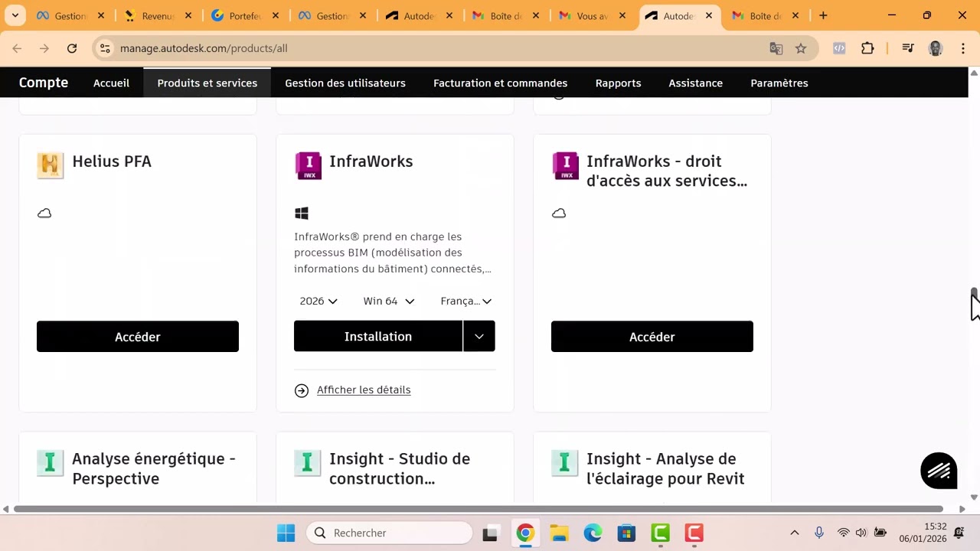Click the cloud icon under InfraWorks droit d'accès
The height and width of the screenshot is (551, 980).
pos(559,214)
